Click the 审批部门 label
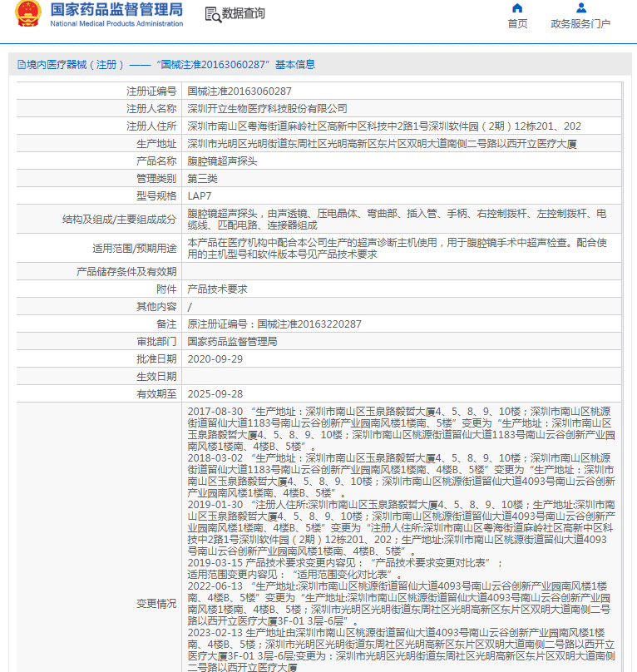637x672 pixels. 156,342
